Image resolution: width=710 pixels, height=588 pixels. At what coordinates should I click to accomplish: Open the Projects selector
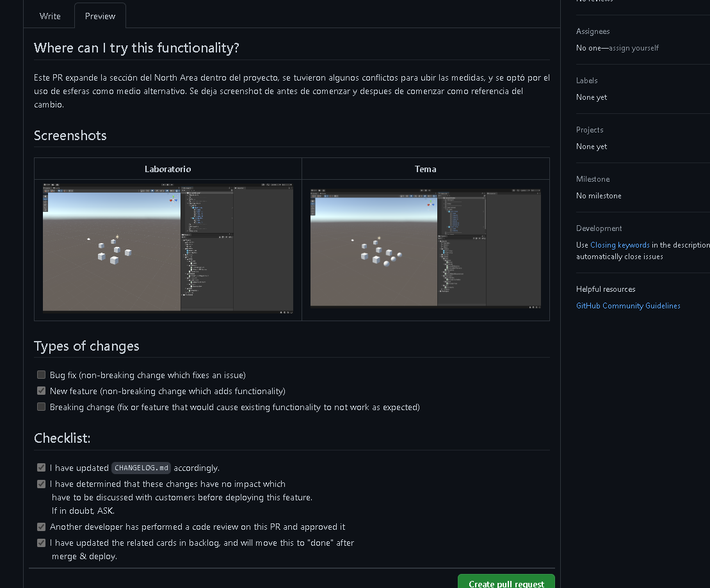click(590, 130)
